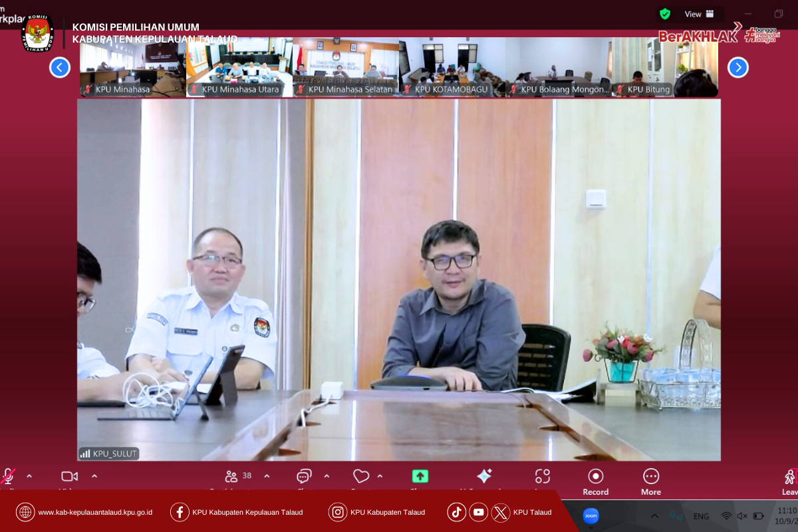Screen dimensions: 798x532
Task: Open the Reactions heart icon
Action: tap(361, 476)
